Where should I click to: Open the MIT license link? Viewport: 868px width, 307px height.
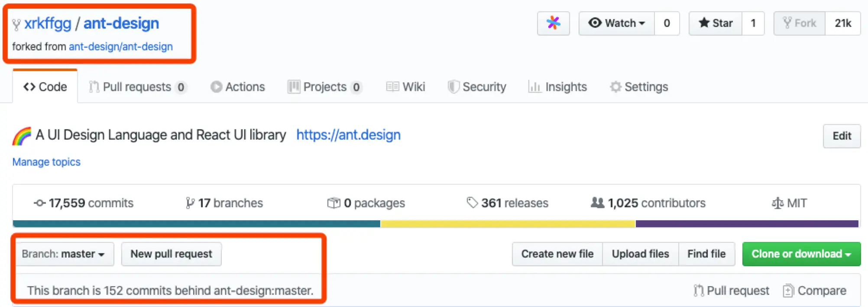[789, 203]
